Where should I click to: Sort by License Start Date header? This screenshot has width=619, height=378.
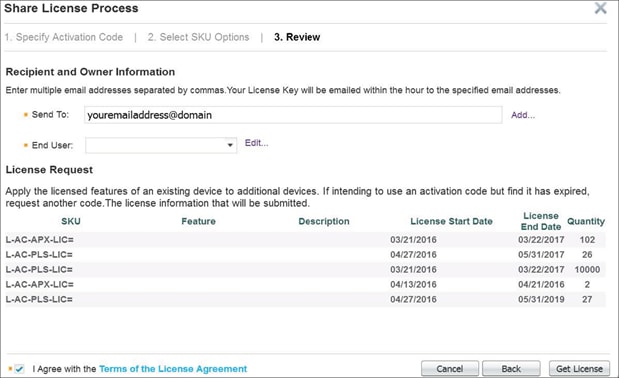click(x=451, y=221)
